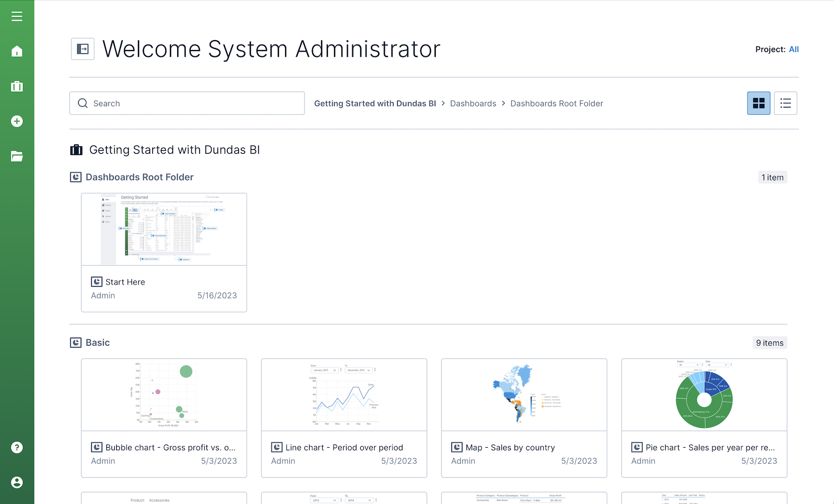Click Admin under Bubble chart card
834x504 pixels.
point(103,461)
